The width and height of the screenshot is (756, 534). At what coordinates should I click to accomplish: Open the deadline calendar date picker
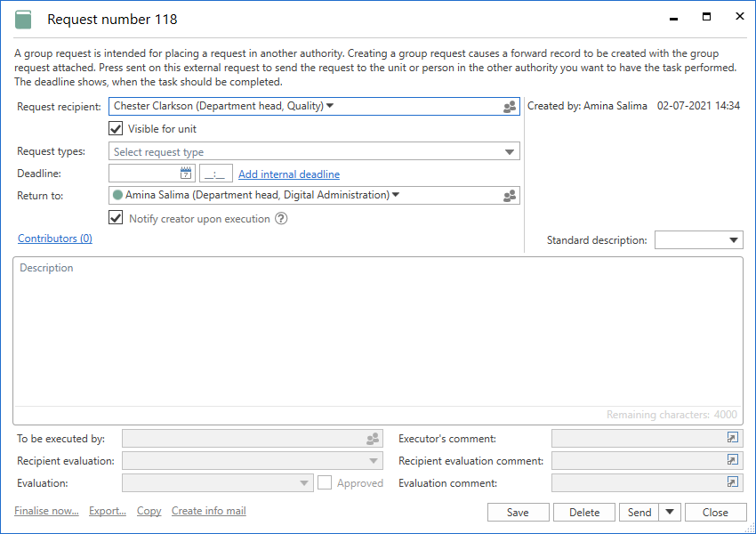coord(186,174)
